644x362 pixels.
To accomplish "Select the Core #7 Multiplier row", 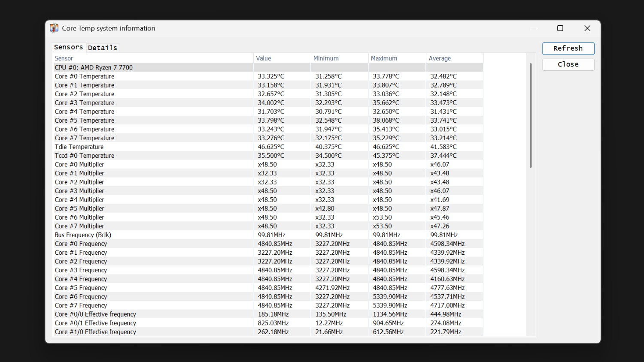I will pos(268,226).
